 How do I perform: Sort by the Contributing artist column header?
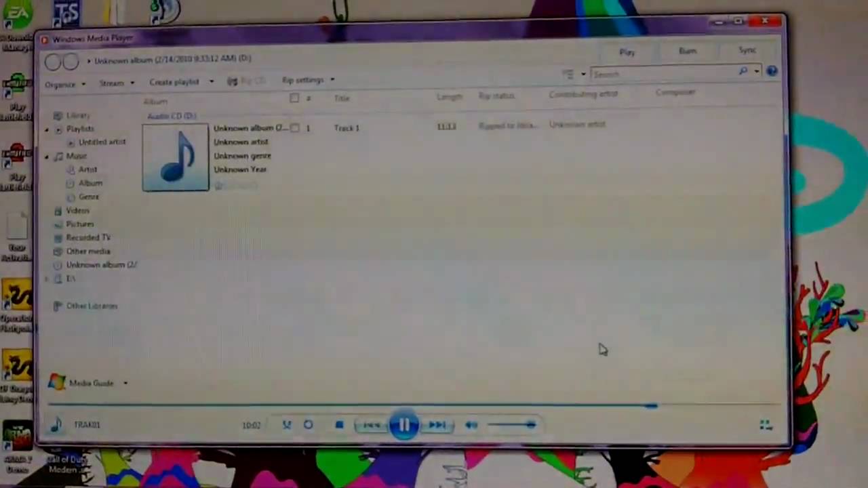tap(583, 94)
